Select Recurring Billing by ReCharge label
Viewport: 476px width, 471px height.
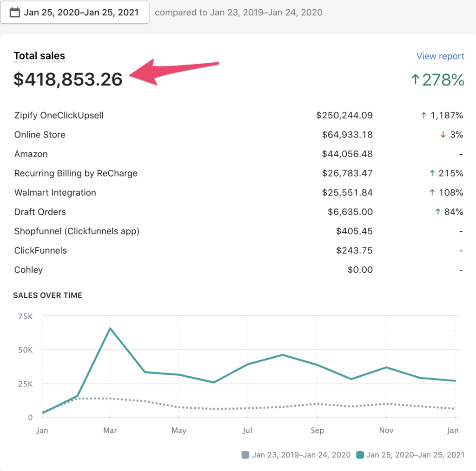coord(76,173)
